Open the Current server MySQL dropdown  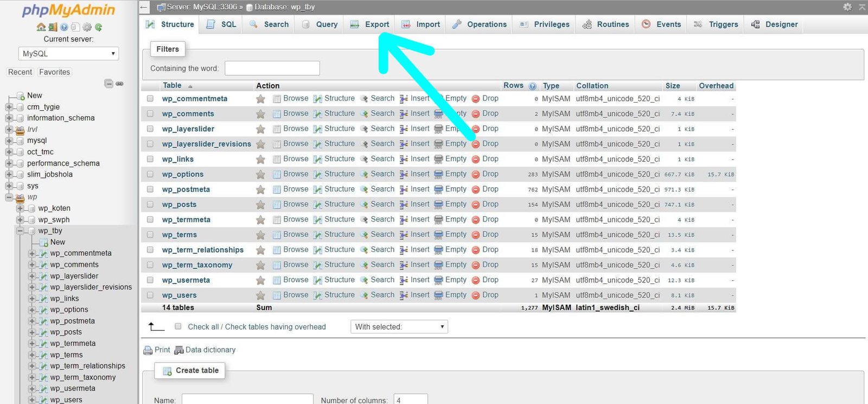(x=68, y=54)
